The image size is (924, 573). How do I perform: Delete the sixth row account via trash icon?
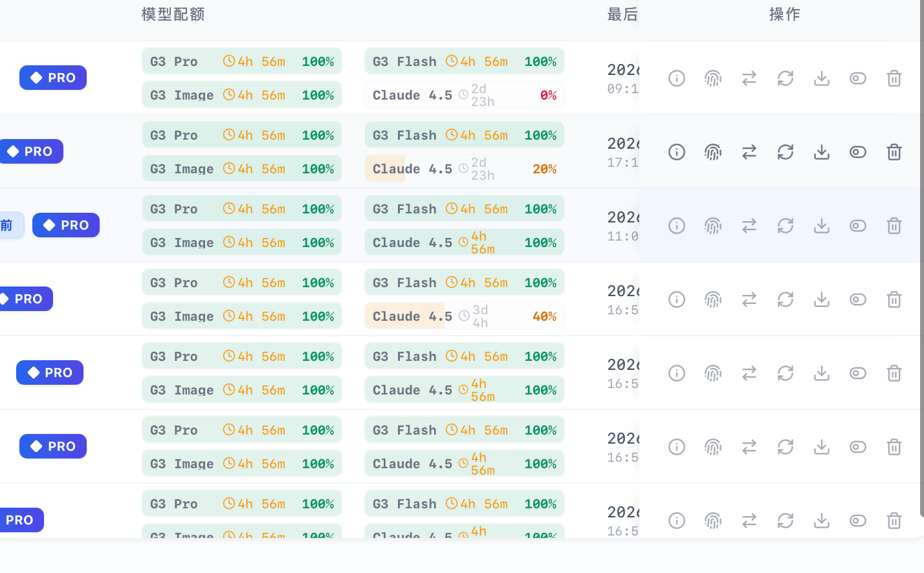(894, 447)
